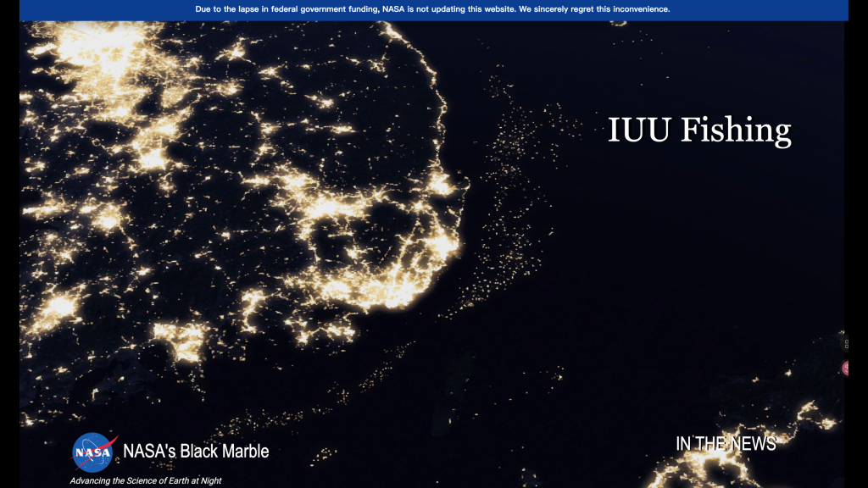Viewport: 868px width, 488px height.
Task: Open the IN THE NEWS section
Action: (x=726, y=443)
